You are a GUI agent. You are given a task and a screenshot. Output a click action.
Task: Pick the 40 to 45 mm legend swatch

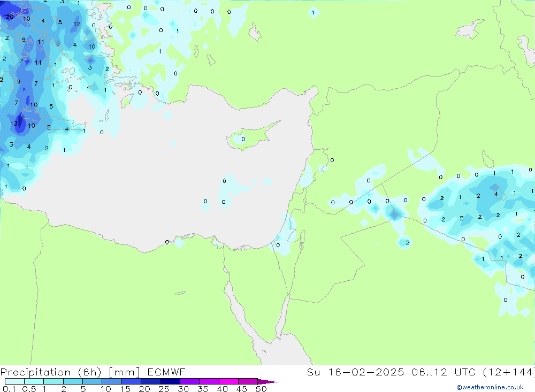coord(228,381)
